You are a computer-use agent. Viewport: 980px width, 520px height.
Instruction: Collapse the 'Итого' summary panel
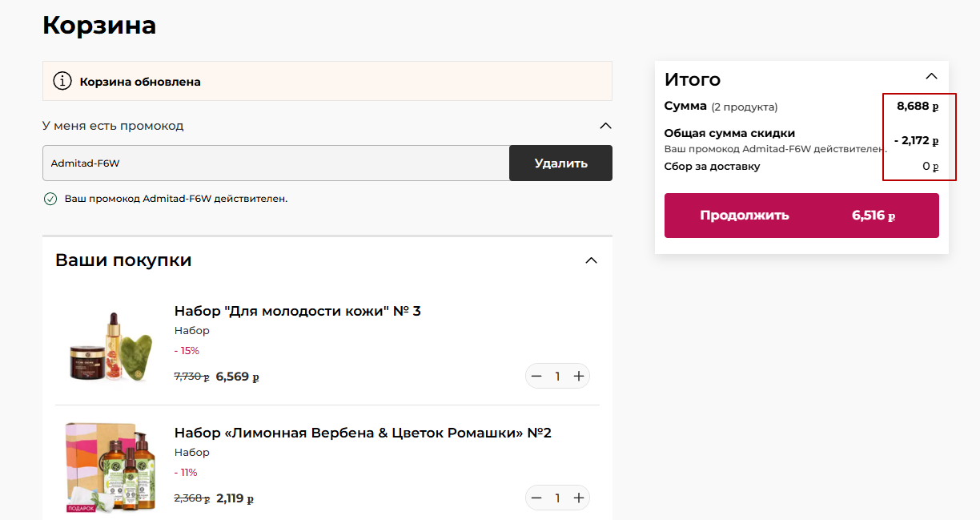coord(931,77)
